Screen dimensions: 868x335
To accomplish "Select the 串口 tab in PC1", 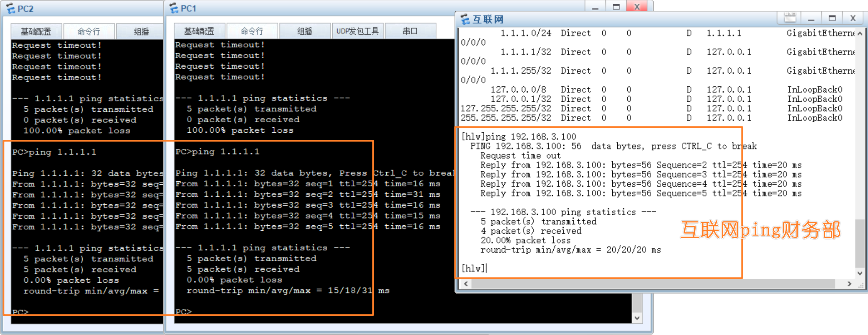I will click(410, 31).
